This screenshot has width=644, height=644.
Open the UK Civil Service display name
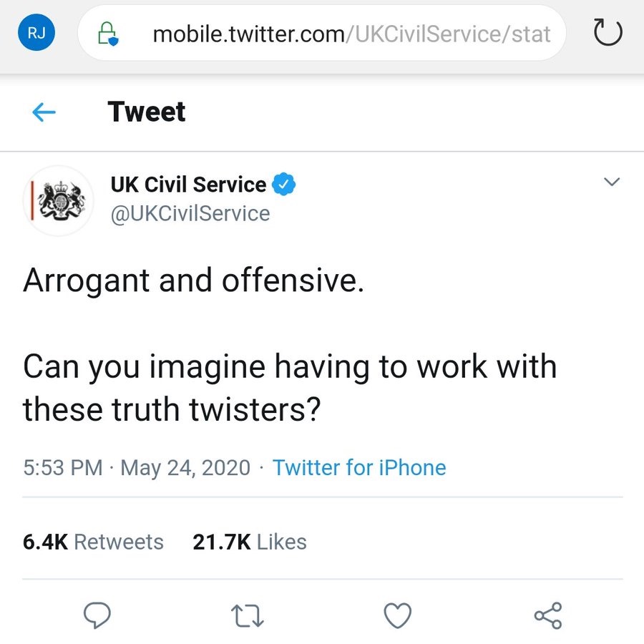coord(187,185)
